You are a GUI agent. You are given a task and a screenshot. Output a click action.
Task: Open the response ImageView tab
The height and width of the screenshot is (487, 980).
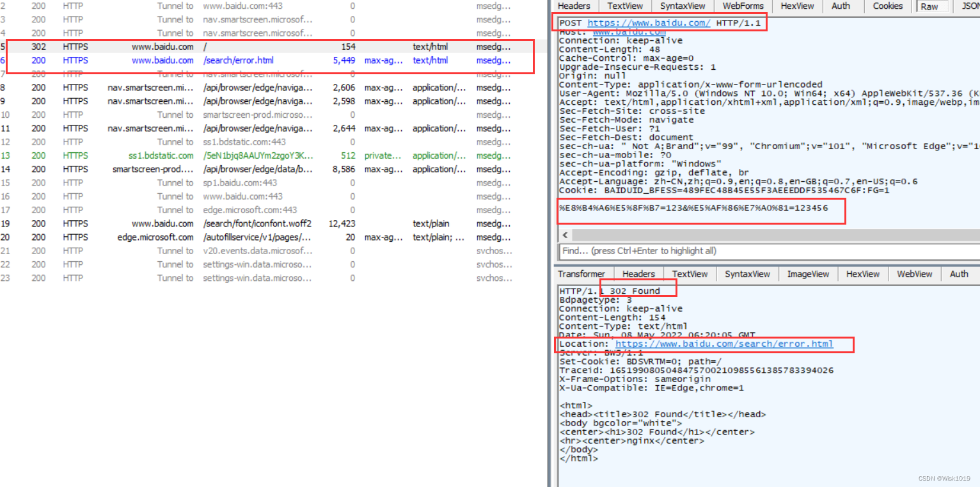(808, 274)
